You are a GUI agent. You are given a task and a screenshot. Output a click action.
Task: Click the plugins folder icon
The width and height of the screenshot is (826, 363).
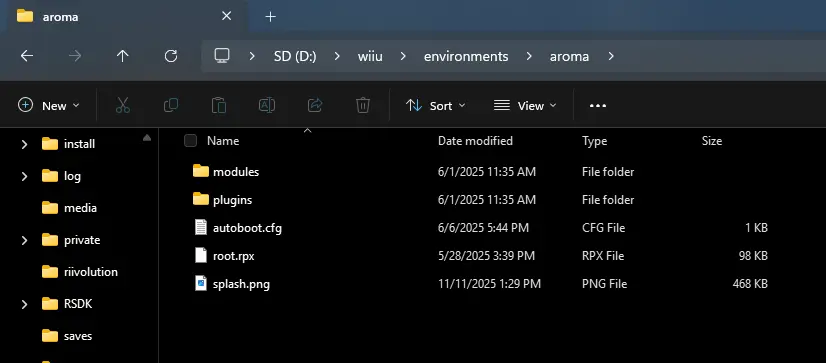pyautogui.click(x=201, y=199)
